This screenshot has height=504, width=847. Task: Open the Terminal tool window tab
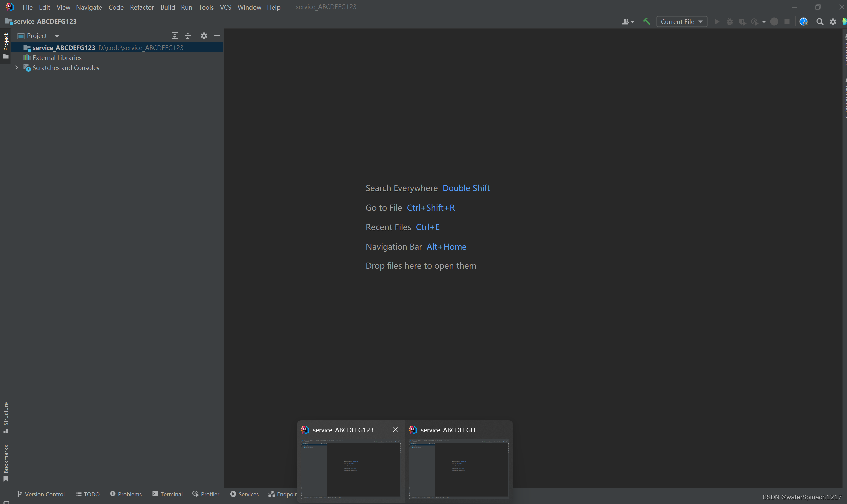pyautogui.click(x=167, y=494)
